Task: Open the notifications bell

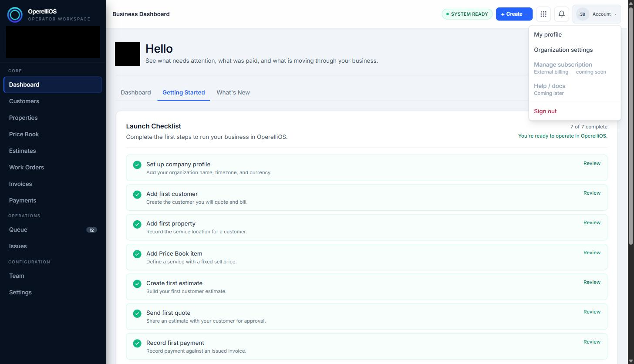Action: click(562, 14)
